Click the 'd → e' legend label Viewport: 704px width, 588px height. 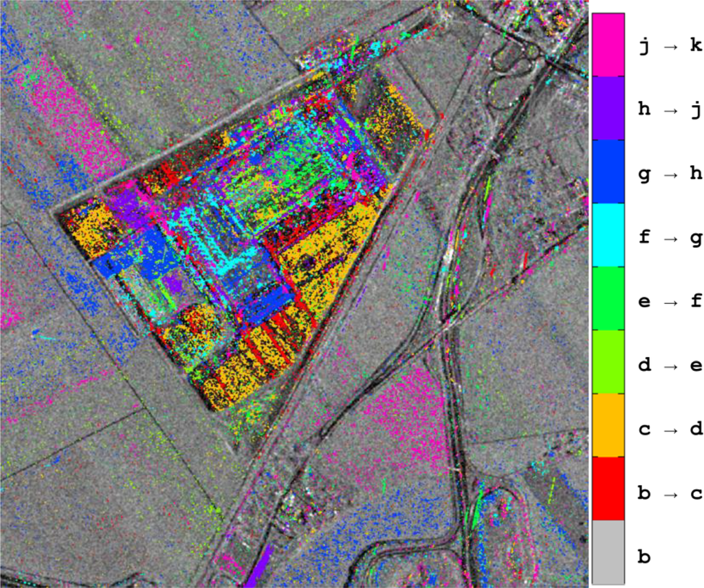(x=670, y=365)
